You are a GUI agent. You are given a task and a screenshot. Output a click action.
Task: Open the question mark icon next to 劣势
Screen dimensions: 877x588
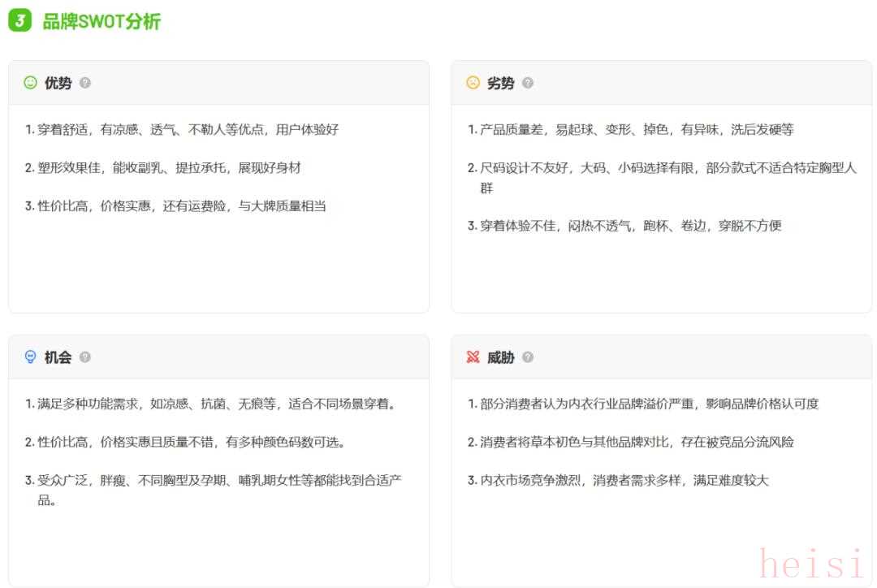528,83
